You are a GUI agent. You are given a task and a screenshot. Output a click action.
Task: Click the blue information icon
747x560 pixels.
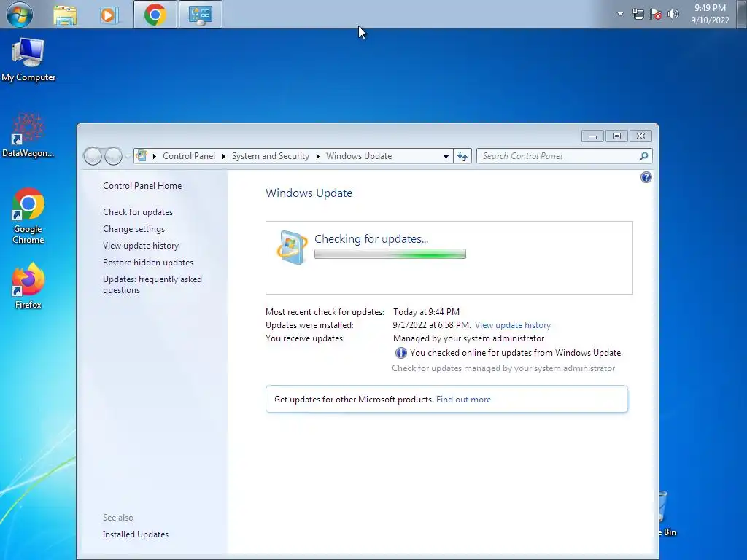pyautogui.click(x=400, y=353)
